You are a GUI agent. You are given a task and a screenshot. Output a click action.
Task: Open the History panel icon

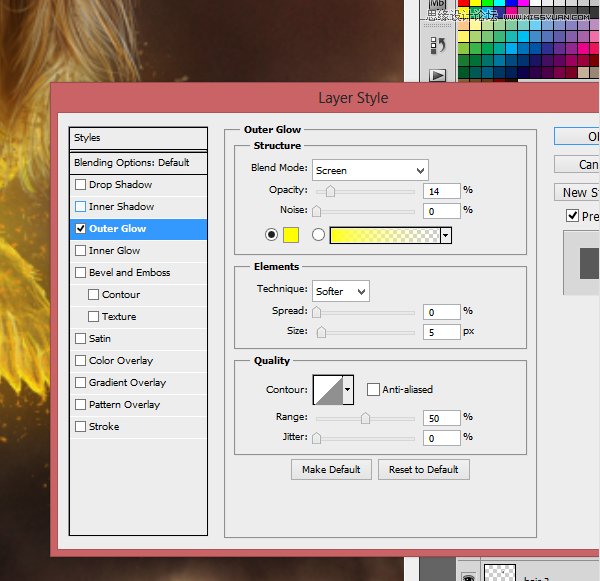(x=437, y=45)
